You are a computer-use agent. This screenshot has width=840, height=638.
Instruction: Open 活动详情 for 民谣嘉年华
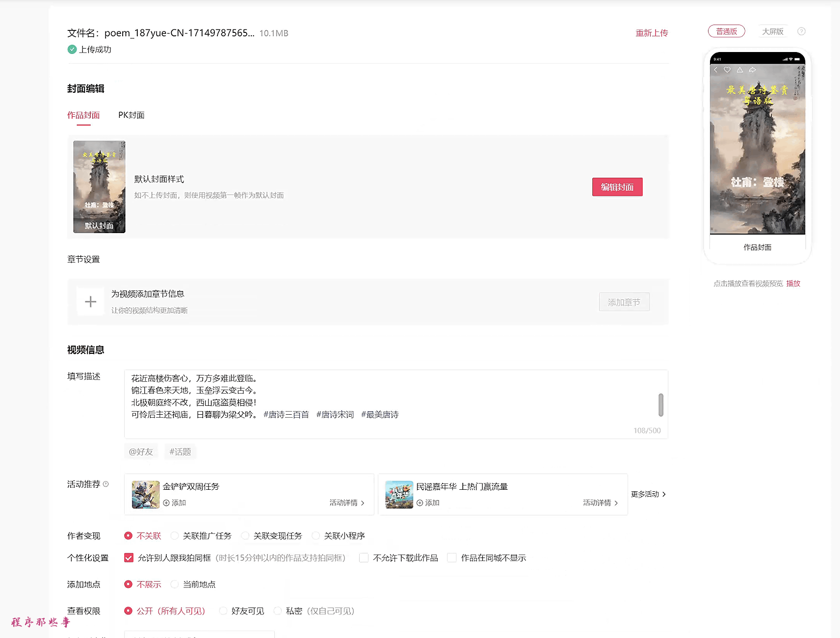tap(600, 503)
